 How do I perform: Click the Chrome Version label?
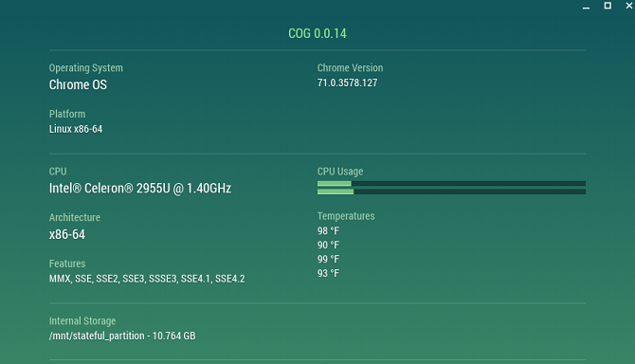click(350, 68)
